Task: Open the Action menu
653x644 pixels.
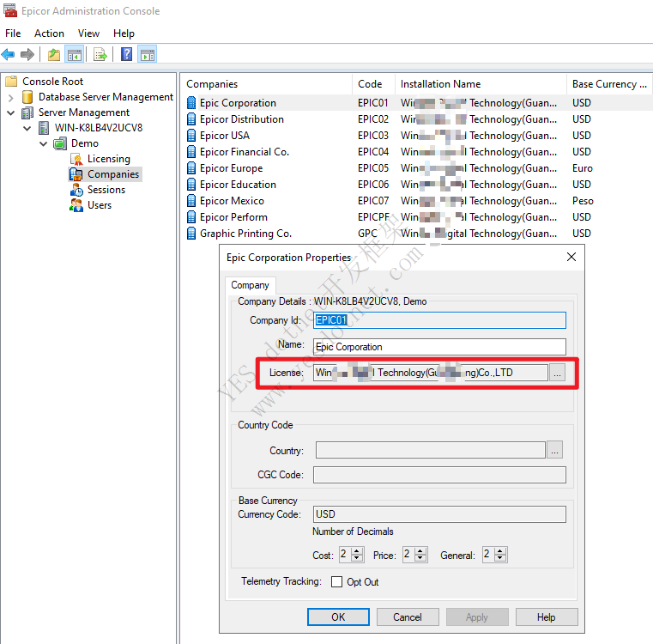Action: [x=49, y=33]
